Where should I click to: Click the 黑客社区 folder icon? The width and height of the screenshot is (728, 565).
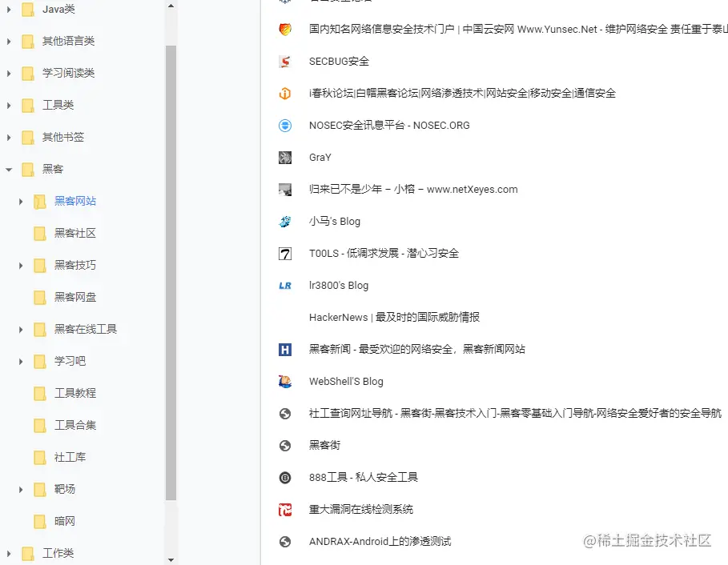coord(40,234)
